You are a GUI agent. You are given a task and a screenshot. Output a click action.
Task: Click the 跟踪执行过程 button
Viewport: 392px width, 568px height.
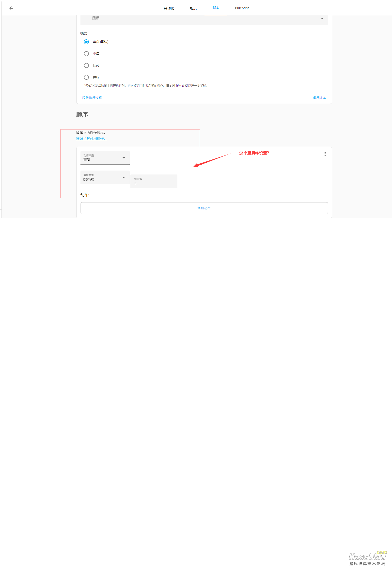click(x=92, y=98)
